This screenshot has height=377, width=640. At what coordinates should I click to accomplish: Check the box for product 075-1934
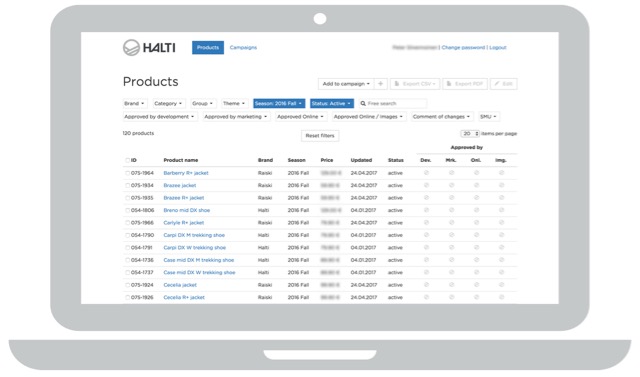tap(127, 185)
